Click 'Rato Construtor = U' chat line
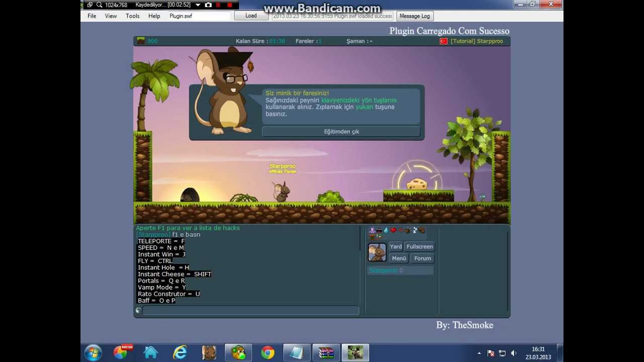The width and height of the screenshot is (644, 362). pos(169,294)
